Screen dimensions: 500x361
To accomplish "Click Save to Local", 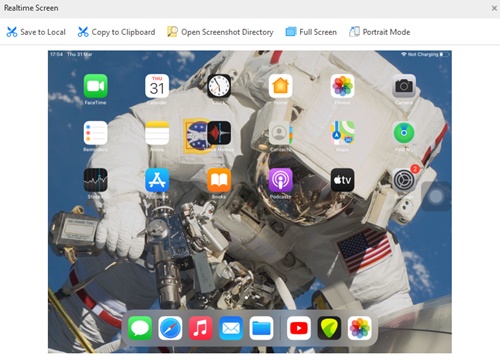I will (x=36, y=32).
